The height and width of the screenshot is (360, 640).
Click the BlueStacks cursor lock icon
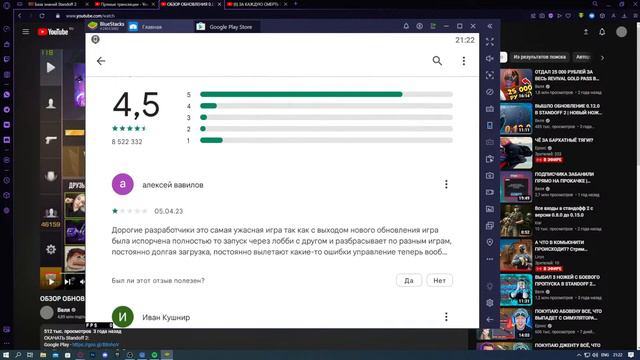[x=490, y=75]
